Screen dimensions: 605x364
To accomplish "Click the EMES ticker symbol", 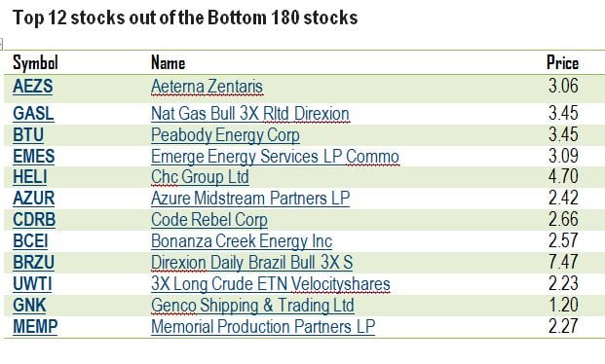I will 34,157.
